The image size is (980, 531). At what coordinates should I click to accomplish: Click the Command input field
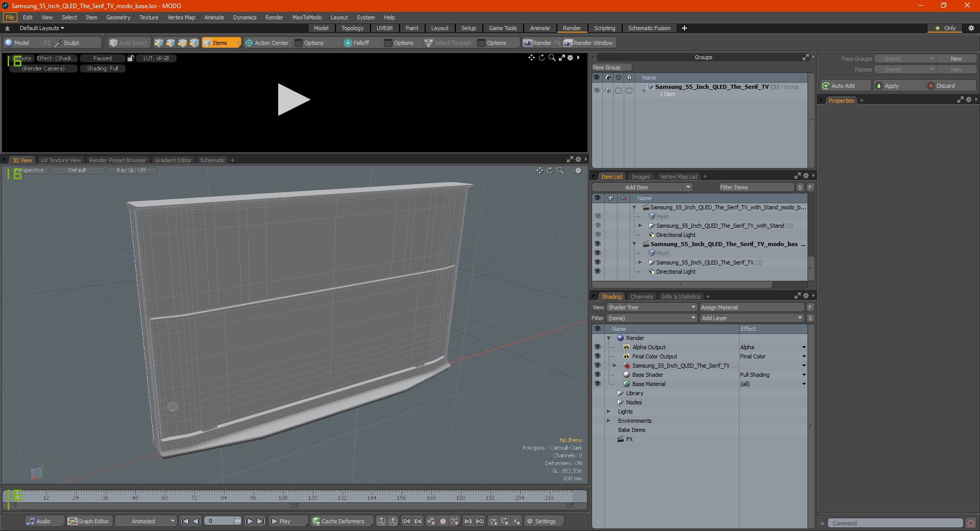point(895,523)
